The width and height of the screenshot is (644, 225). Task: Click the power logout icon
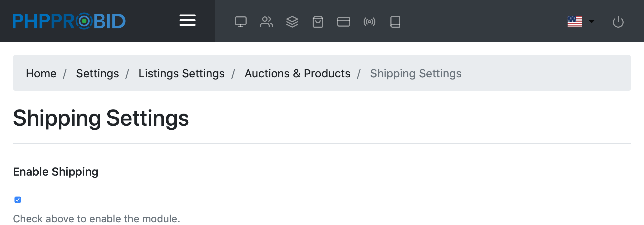click(618, 22)
